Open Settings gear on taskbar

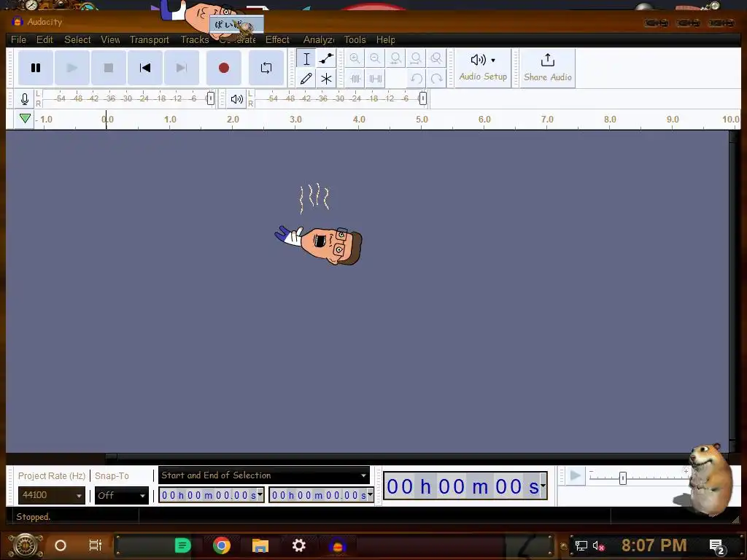click(298, 545)
